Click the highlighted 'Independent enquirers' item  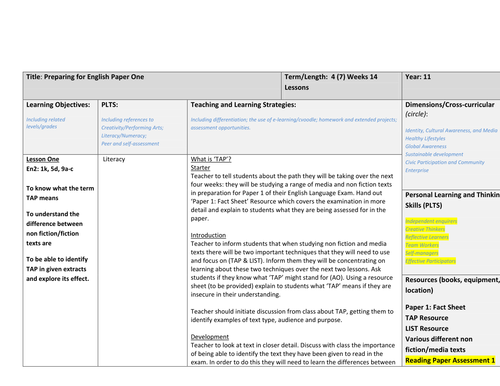pos(431,221)
